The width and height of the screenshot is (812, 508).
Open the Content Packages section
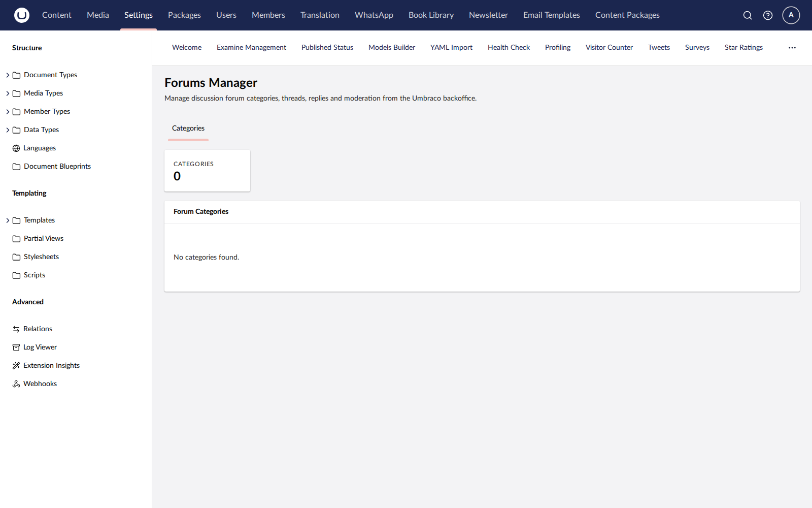627,15
